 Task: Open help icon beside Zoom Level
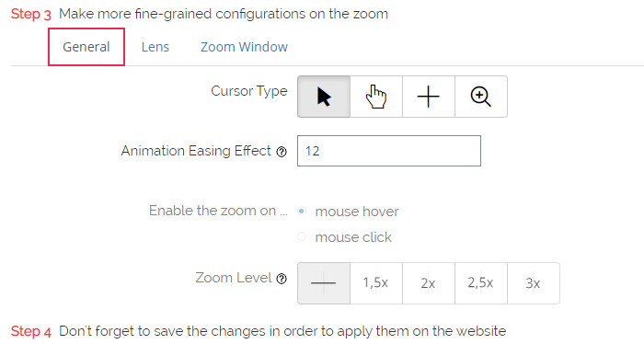282,279
